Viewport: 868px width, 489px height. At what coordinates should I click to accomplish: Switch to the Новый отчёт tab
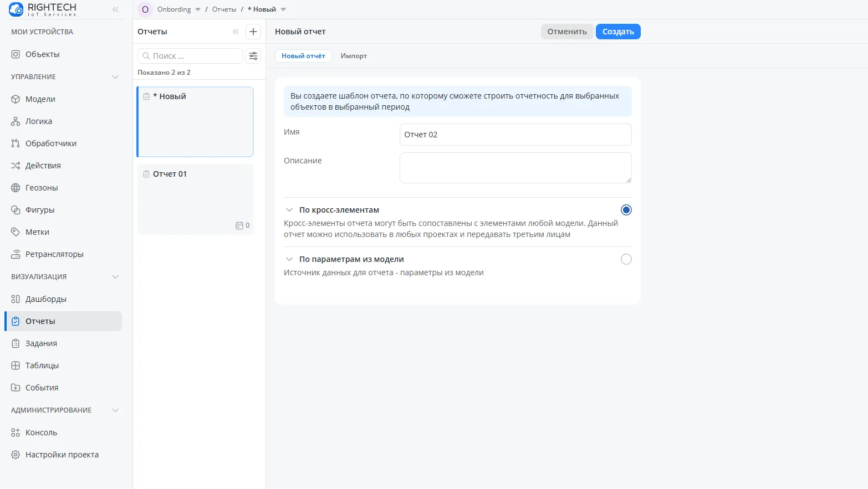click(x=303, y=56)
